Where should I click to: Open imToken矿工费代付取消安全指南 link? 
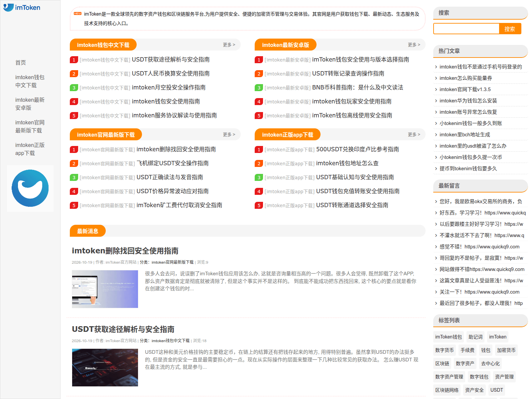click(179, 205)
